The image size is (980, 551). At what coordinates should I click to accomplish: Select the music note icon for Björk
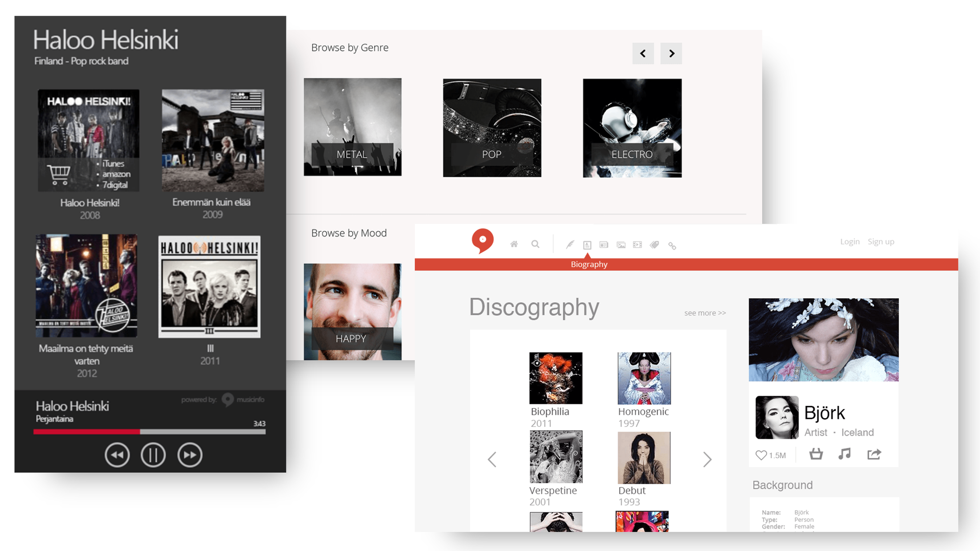click(x=845, y=453)
